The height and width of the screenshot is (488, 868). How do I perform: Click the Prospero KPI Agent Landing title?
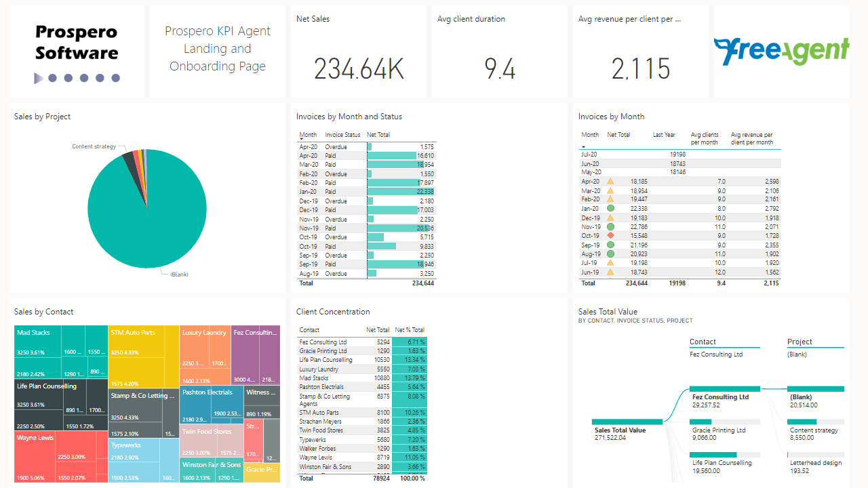point(218,49)
